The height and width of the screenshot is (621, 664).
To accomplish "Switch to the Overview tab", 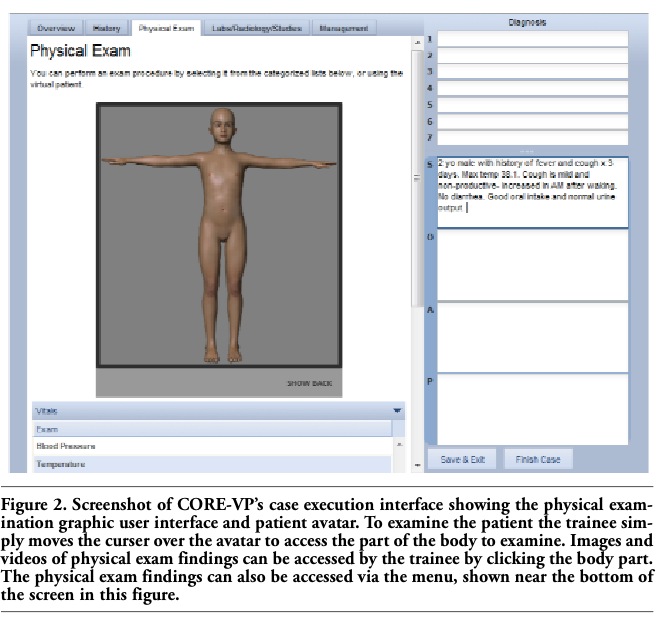I will (x=55, y=28).
